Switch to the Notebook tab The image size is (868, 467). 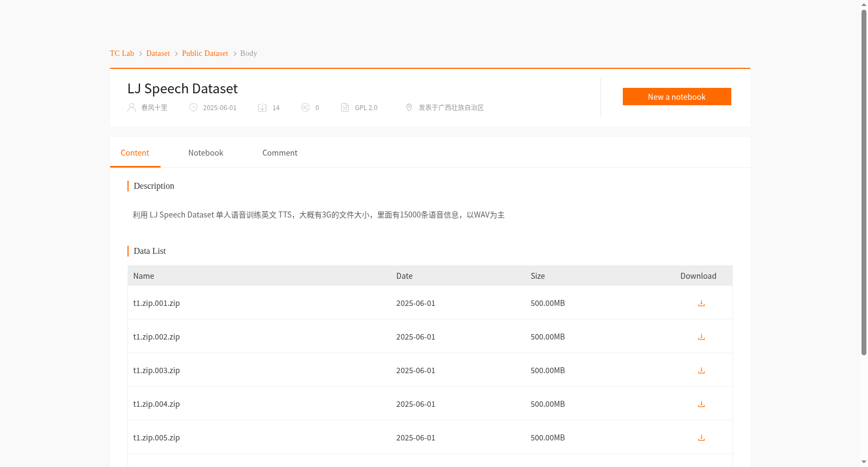click(x=206, y=153)
